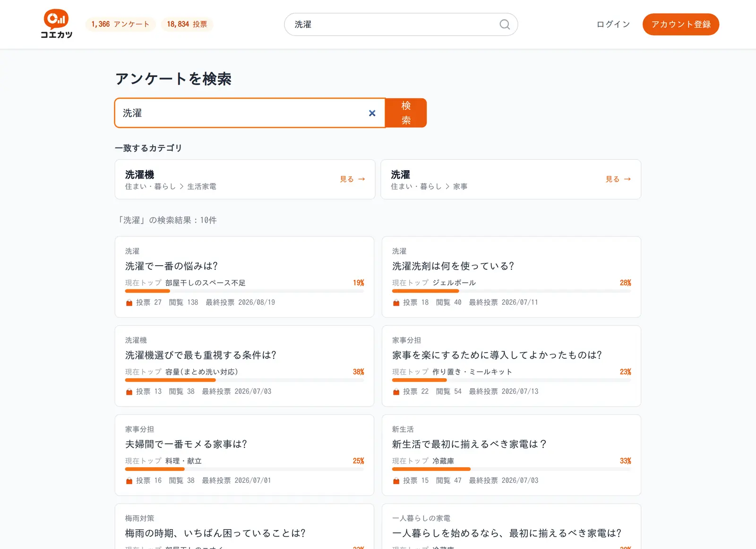The height and width of the screenshot is (549, 756).
Task: Click the 38% progress bar for 容量(まとめ洗い対応)
Action: point(244,380)
